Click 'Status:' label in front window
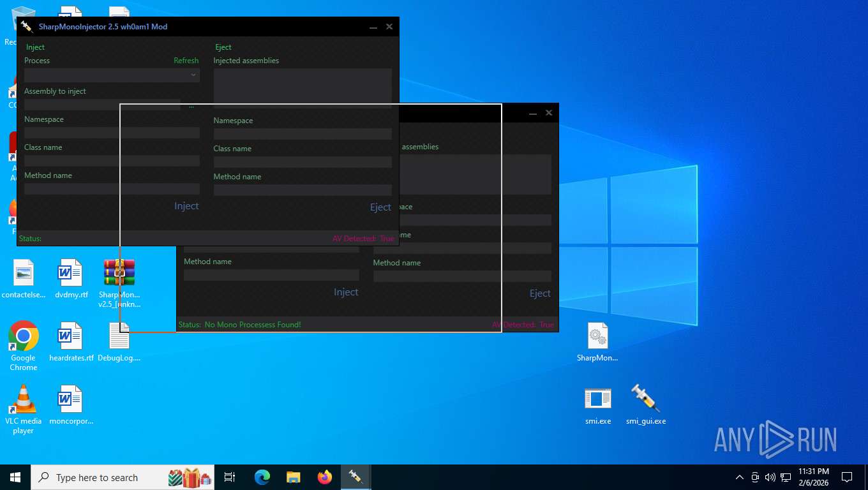Viewport: 868px width, 490px height. click(x=30, y=239)
